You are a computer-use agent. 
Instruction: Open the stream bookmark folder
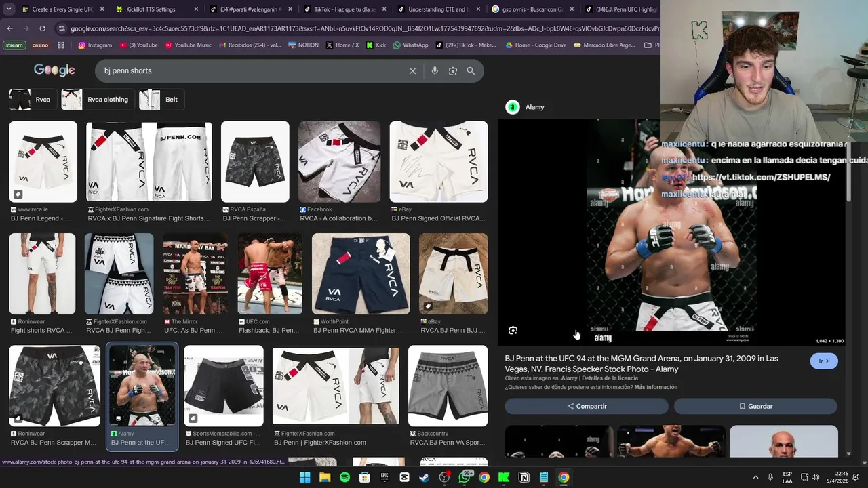14,45
